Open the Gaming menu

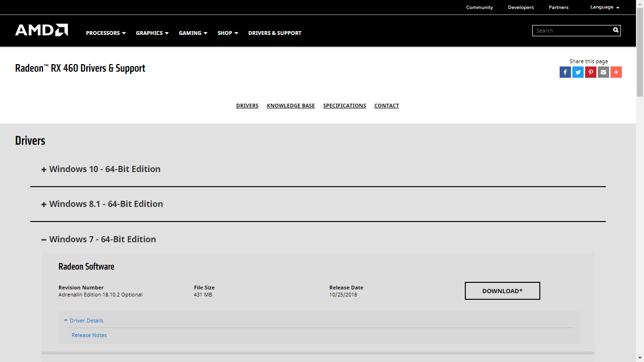[193, 33]
